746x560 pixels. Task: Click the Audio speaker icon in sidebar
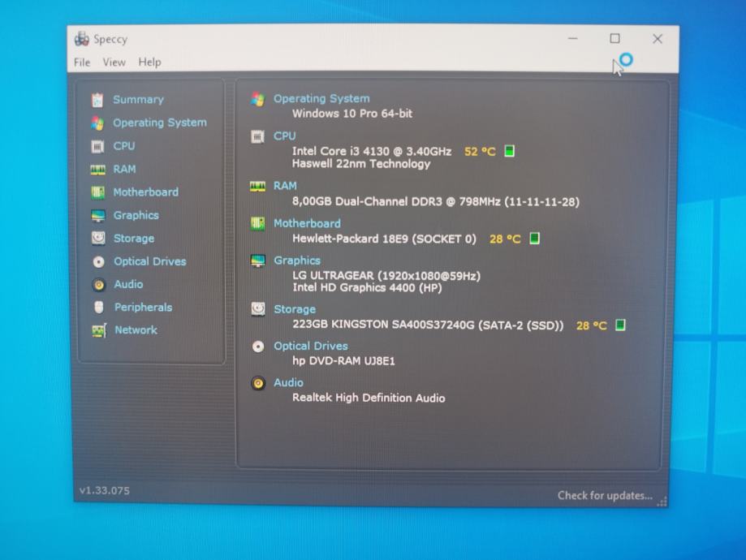(99, 285)
